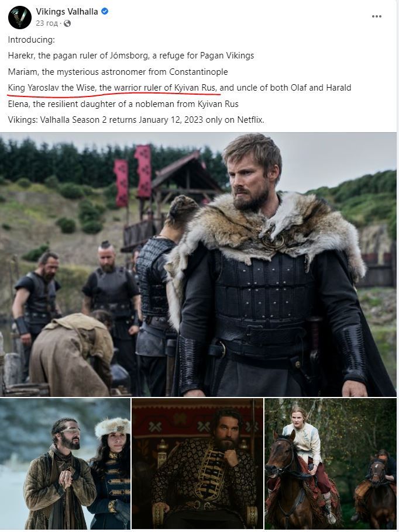Open the three-dot post options menu

pos(377,16)
